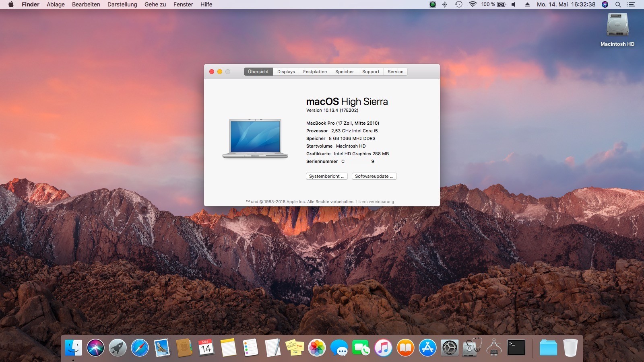Switch to the Displays tab
Viewport: 644px width, 362px height.
[x=286, y=72]
